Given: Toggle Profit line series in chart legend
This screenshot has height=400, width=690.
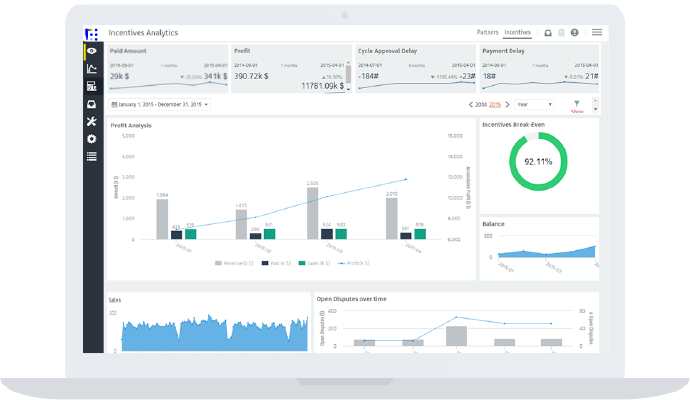Looking at the screenshot, I should click(354, 263).
